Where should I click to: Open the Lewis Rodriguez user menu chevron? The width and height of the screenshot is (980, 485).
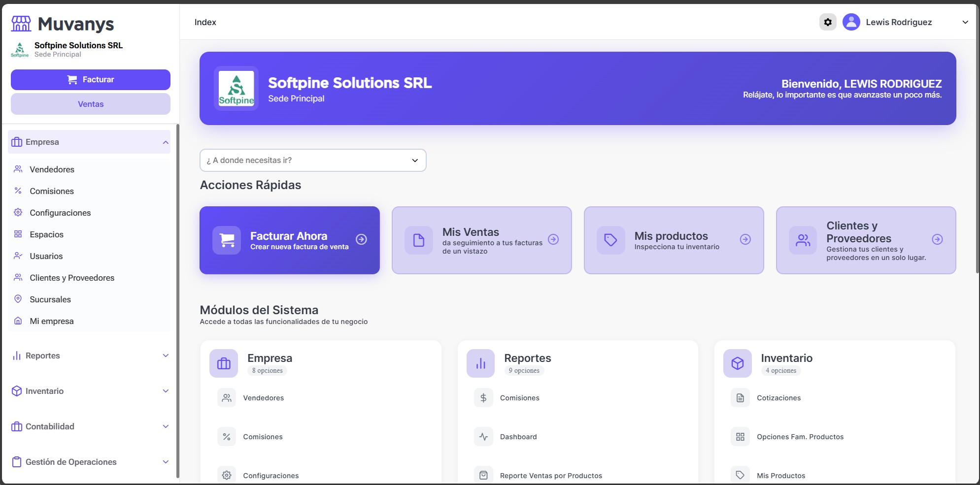965,22
